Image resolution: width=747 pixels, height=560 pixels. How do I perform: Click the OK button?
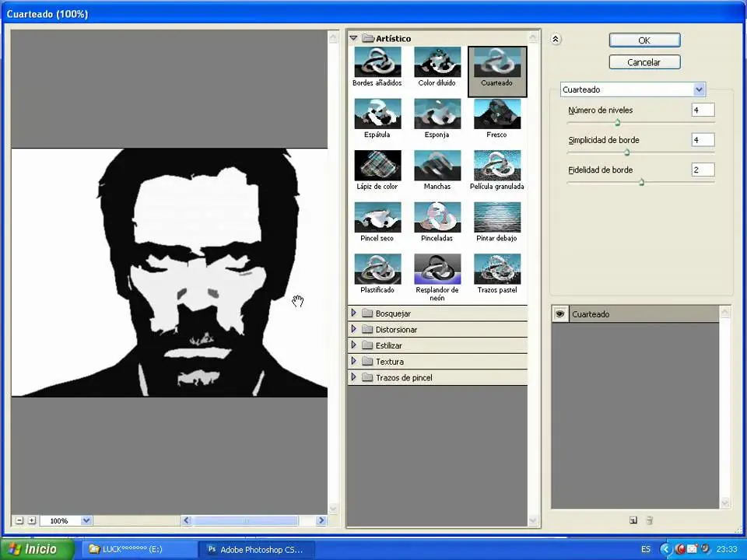click(x=644, y=40)
